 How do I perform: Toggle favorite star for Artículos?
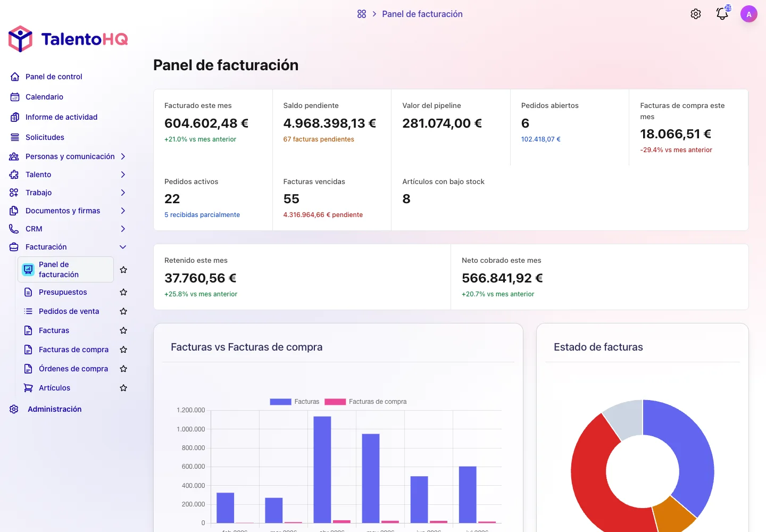click(x=123, y=388)
